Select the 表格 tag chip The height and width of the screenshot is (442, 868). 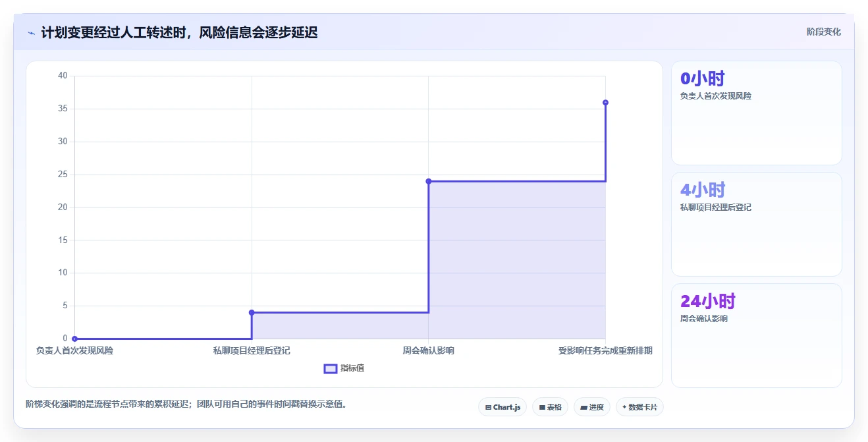point(550,407)
